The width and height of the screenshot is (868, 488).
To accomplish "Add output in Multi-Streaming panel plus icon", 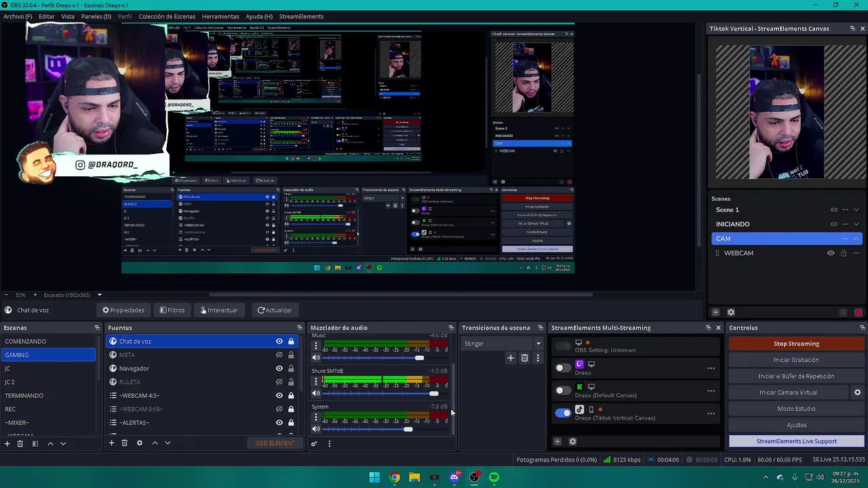I will 557,441.
